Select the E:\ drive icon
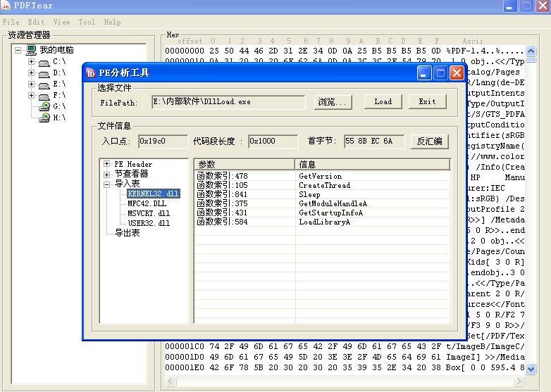 44,84
